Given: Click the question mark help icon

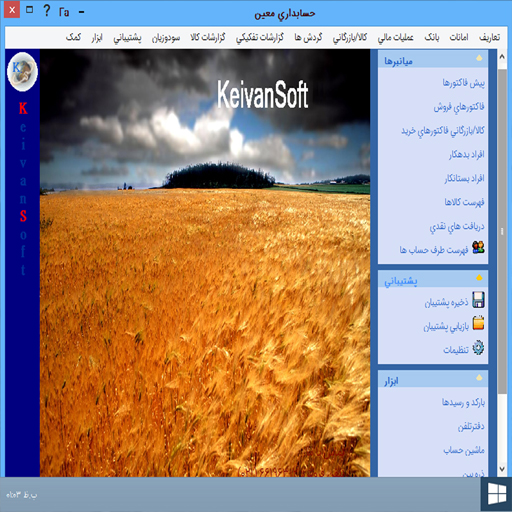Looking at the screenshot, I should point(47,11).
